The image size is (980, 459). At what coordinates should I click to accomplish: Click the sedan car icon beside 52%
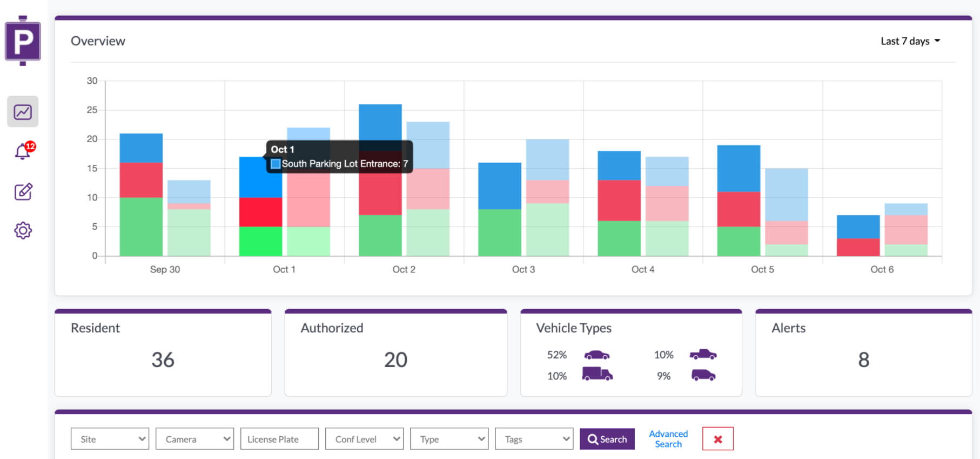tap(597, 355)
